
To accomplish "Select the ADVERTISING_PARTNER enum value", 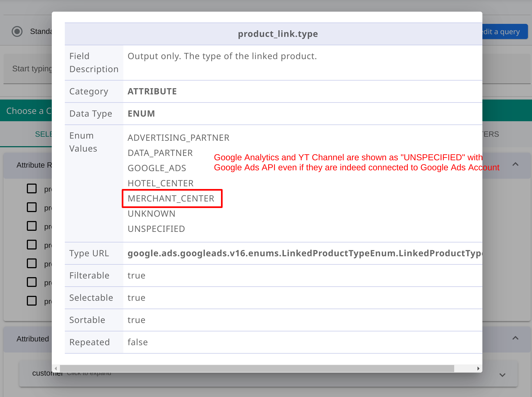I will tap(178, 138).
